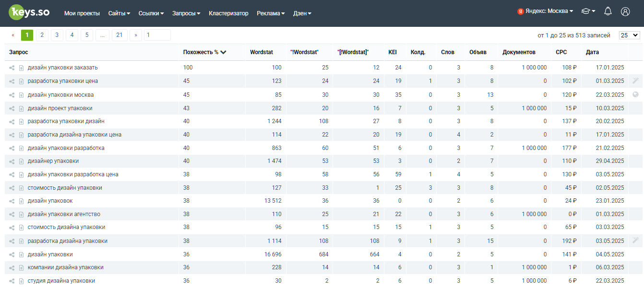Viewport: 644px width, 287px height.
Task: Click the page number input field
Action: point(157,35)
